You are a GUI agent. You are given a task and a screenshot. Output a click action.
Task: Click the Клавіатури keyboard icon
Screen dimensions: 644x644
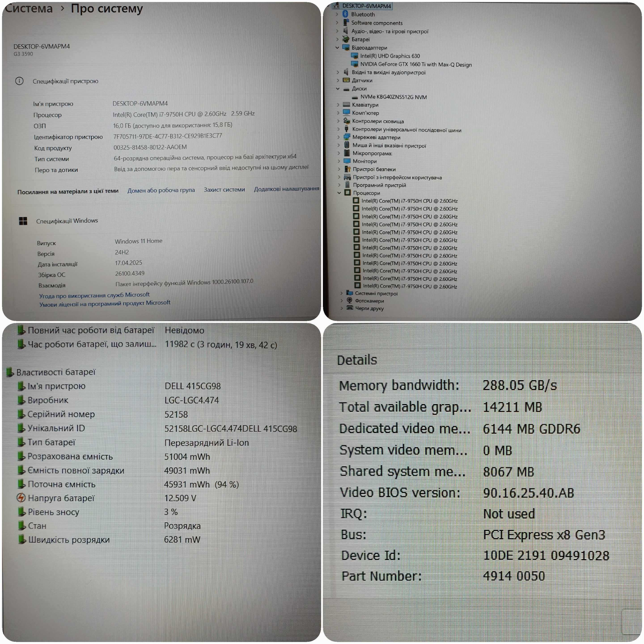click(346, 105)
